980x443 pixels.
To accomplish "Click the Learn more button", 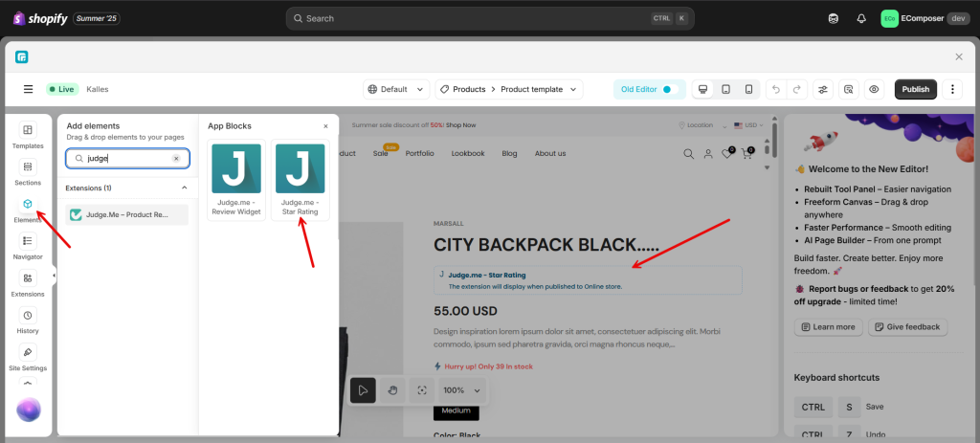I will pos(828,327).
